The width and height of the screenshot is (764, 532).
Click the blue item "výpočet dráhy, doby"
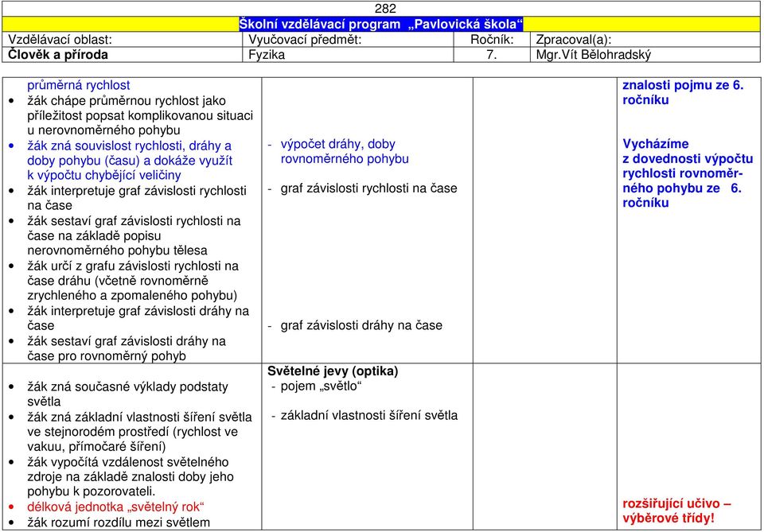coord(337,144)
